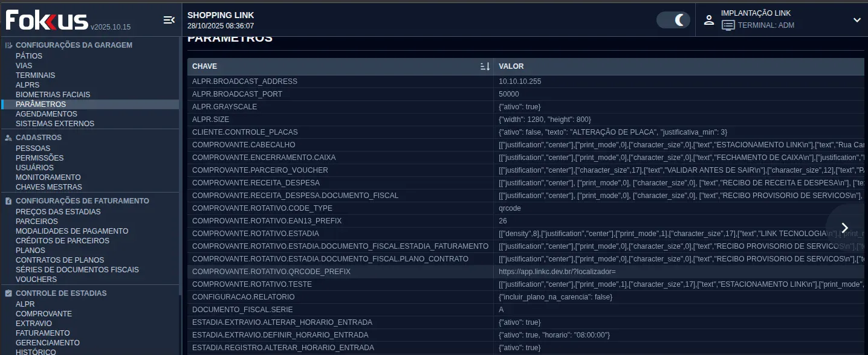
Task: Open Biometrias Faciais in sidebar
Action: click(x=53, y=95)
